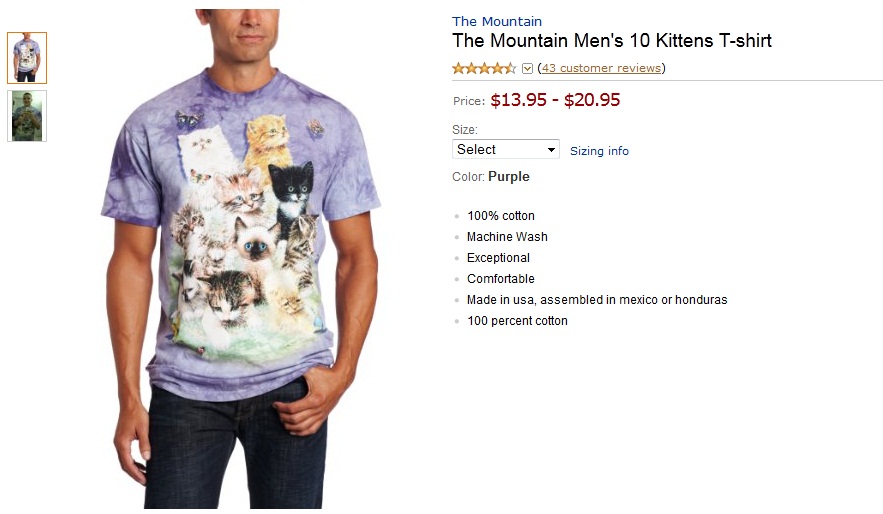
Task: Click the Comfortable bullet point
Action: 501,279
